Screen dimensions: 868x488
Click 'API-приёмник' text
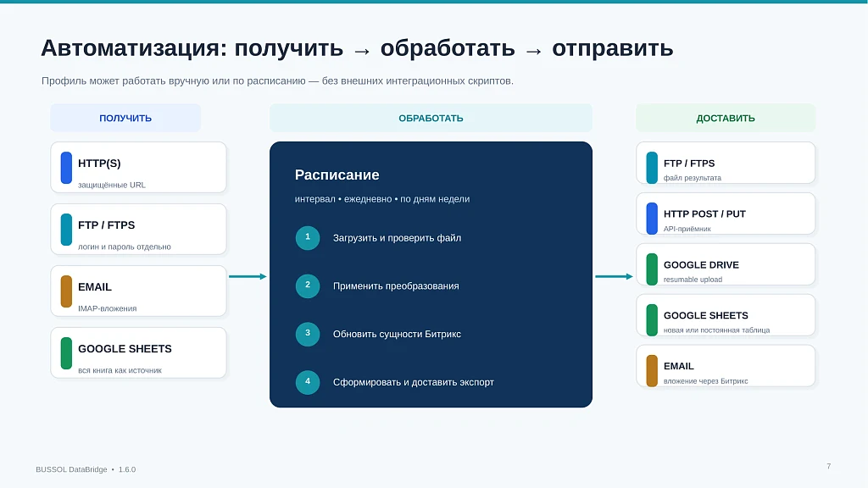[x=687, y=229]
